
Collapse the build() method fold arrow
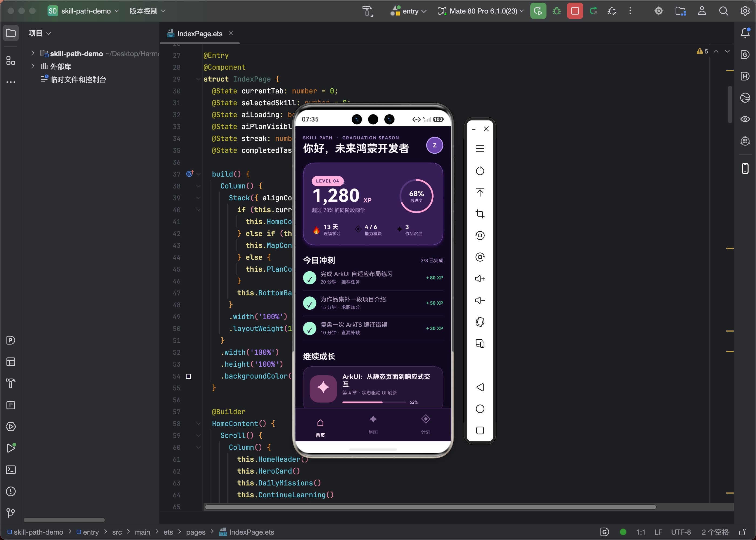click(198, 174)
